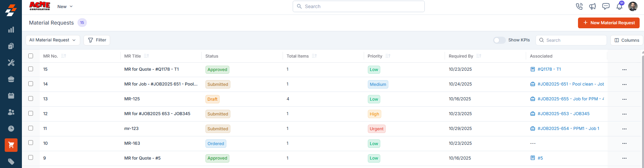
Task: Check the box for MR No. 14
Action: (x=31, y=83)
